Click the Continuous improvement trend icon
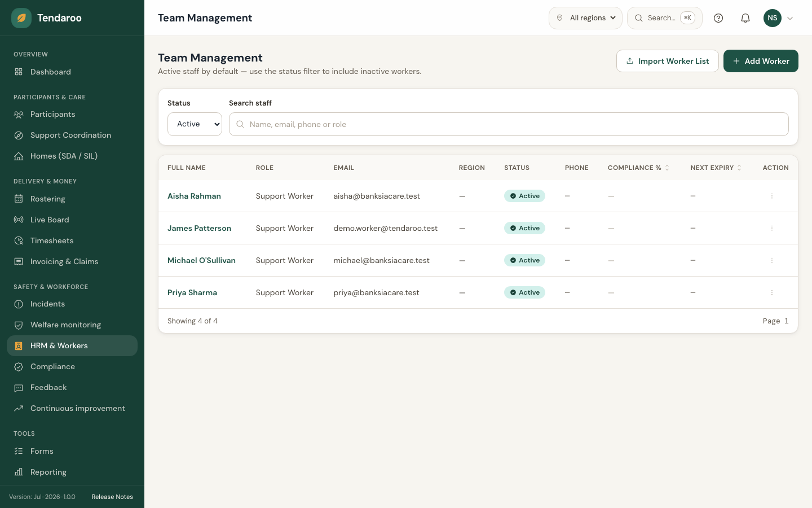Image resolution: width=812 pixels, height=508 pixels. click(19, 408)
